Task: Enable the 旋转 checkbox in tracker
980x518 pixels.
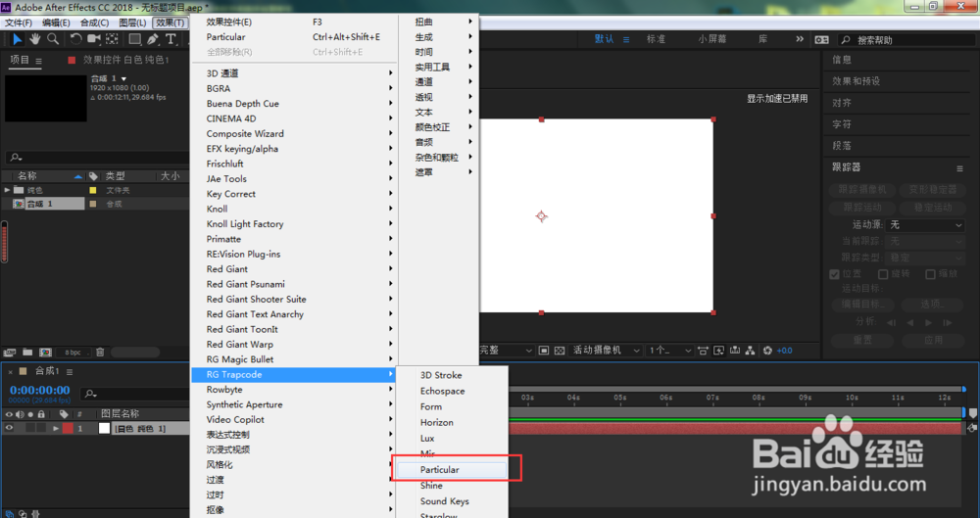Action: pyautogui.click(x=883, y=274)
